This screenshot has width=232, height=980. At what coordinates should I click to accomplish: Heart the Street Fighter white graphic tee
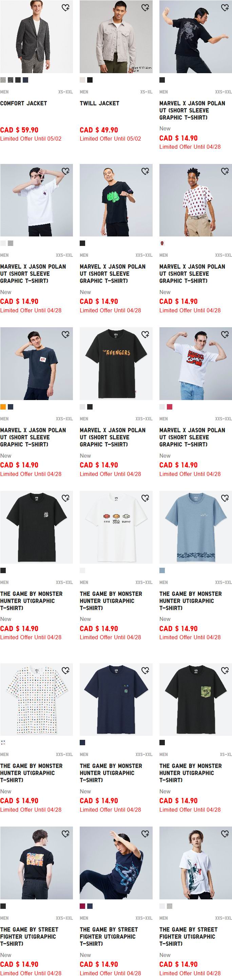[x=225, y=834]
